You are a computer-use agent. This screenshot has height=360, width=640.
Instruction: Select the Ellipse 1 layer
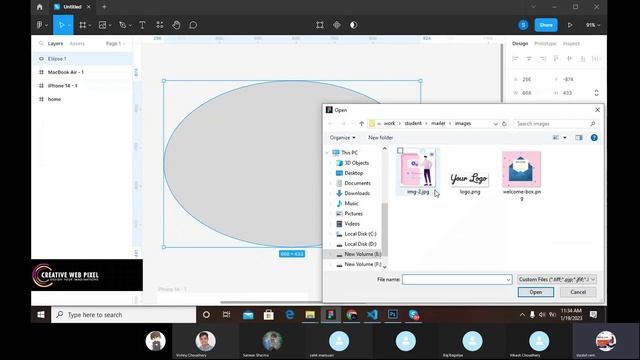click(x=82, y=59)
